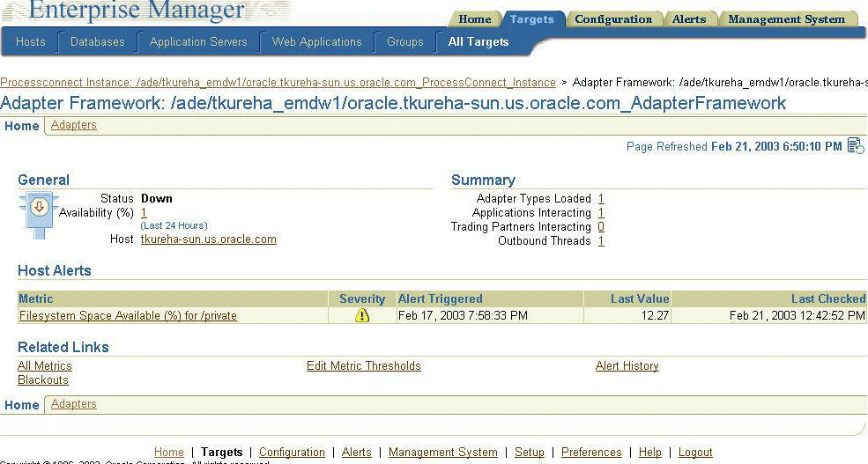Open Filesystem Space Available metric link
868x464 pixels.
click(128, 316)
